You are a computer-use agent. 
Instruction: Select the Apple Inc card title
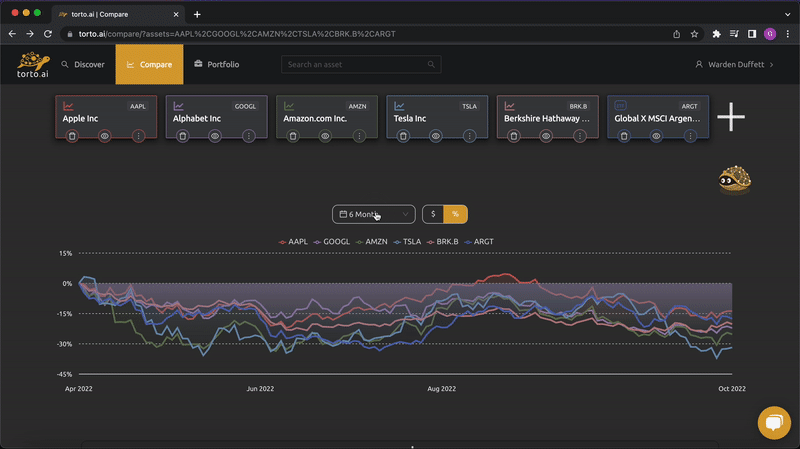(x=80, y=118)
